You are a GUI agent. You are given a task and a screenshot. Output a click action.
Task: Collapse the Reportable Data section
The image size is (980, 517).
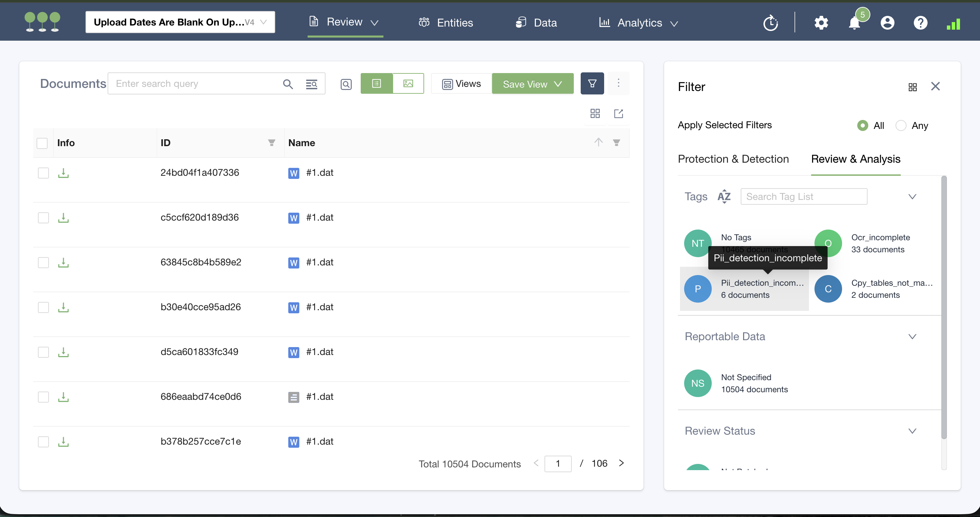[912, 336]
